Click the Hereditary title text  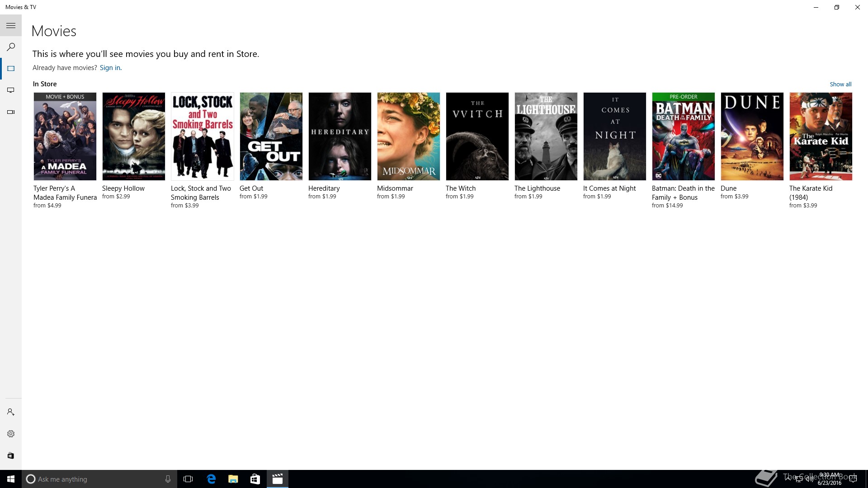pos(324,188)
